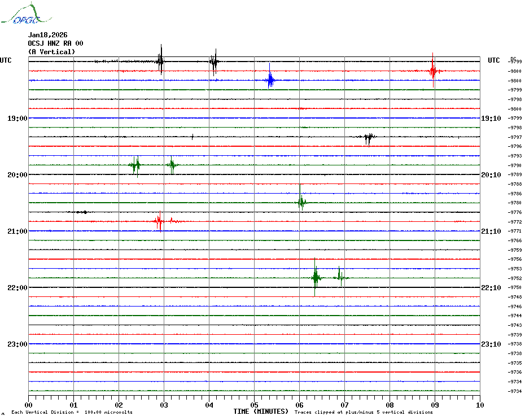Click the (A Vertical) channel label
Viewport: 525px width, 420px height.
pos(51,52)
